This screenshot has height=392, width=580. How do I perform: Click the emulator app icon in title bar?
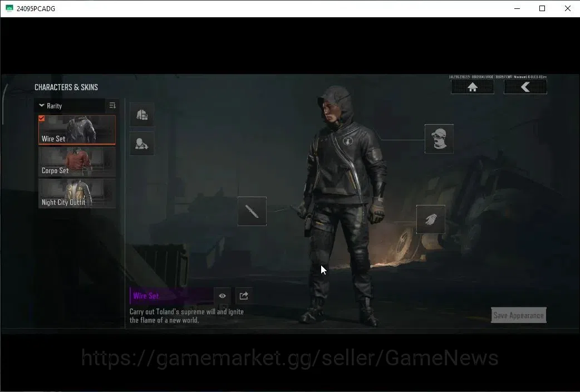pyautogui.click(x=9, y=8)
